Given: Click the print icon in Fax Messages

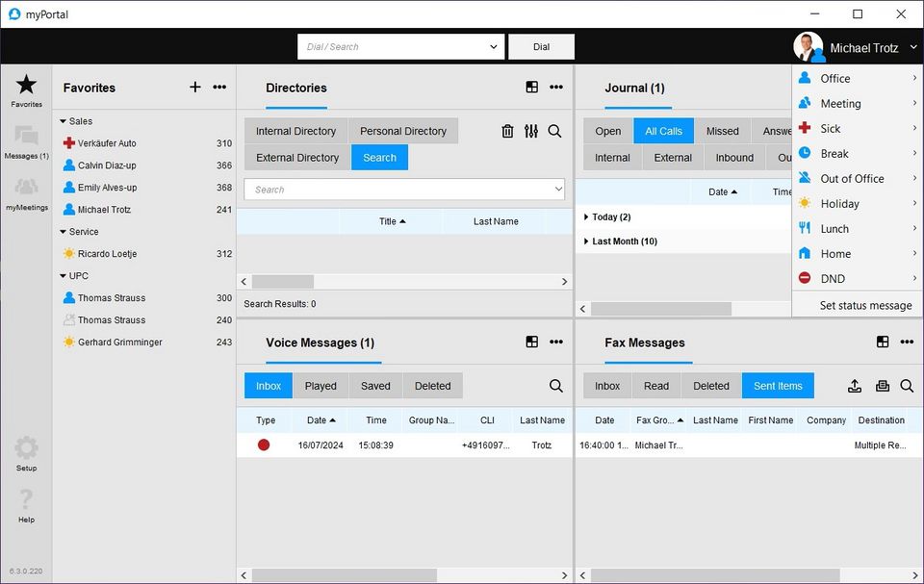Looking at the screenshot, I should [882, 385].
